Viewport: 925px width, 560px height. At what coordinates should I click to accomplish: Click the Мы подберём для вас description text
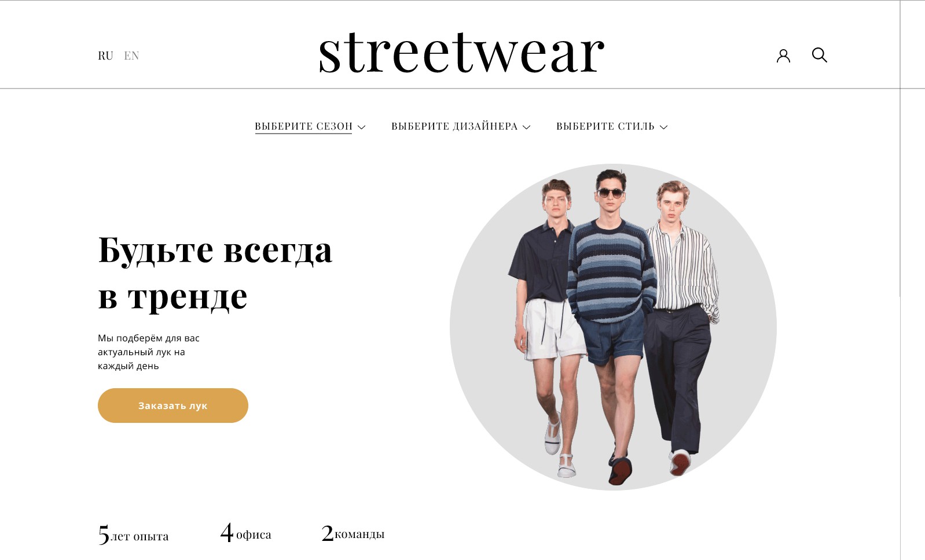[x=149, y=352]
